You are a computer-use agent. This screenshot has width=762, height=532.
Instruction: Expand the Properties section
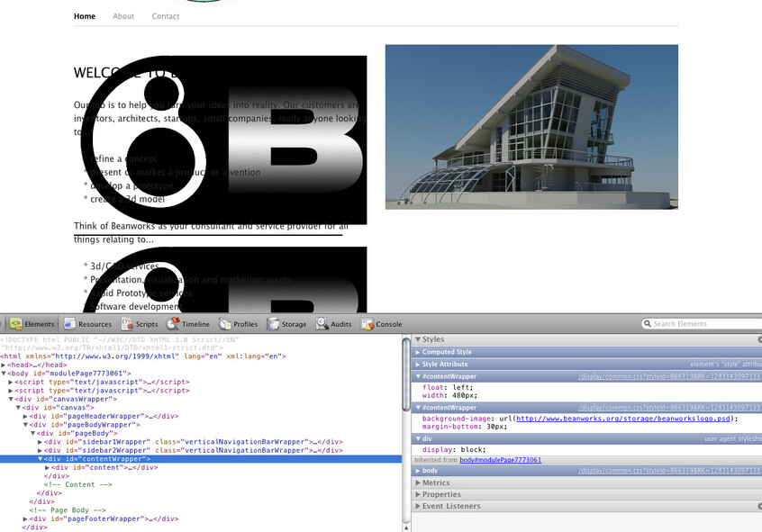(418, 494)
